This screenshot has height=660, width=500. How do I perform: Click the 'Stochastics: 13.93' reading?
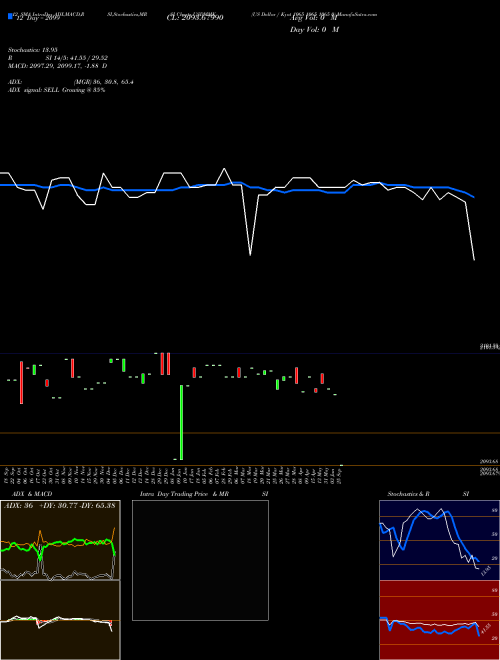click(32, 50)
